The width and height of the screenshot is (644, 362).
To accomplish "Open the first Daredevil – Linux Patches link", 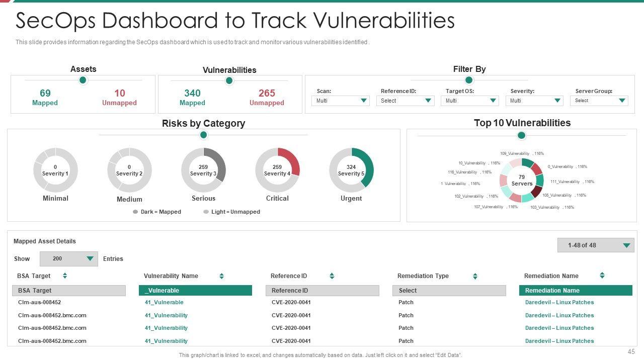I will (x=559, y=303).
